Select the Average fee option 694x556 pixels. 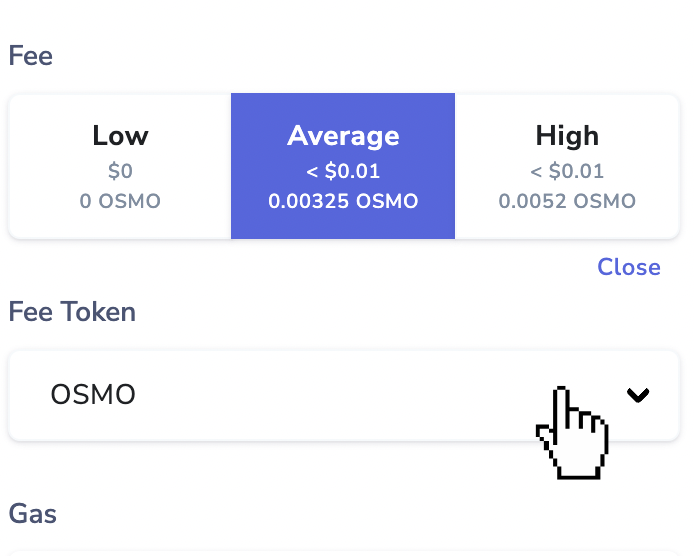coord(343,166)
